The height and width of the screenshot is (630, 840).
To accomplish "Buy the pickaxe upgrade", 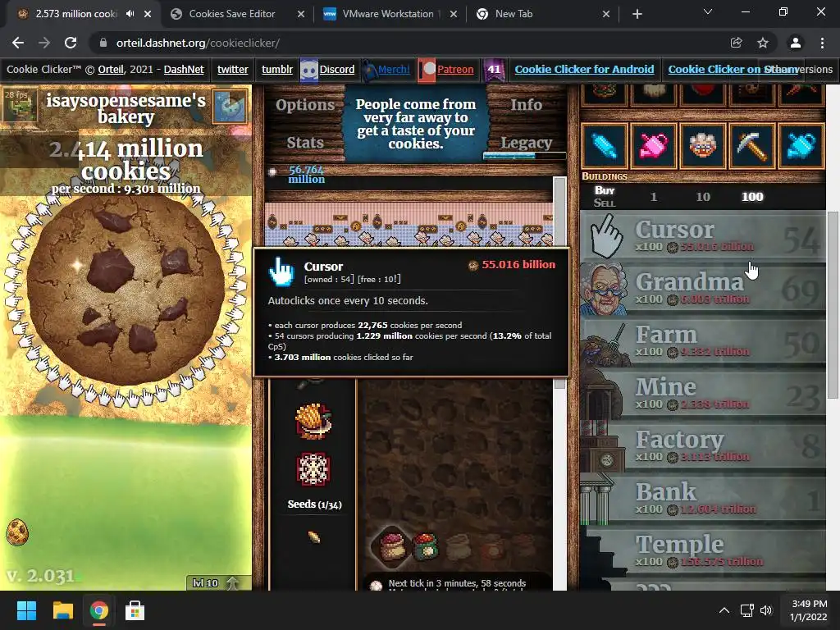I will tap(751, 146).
